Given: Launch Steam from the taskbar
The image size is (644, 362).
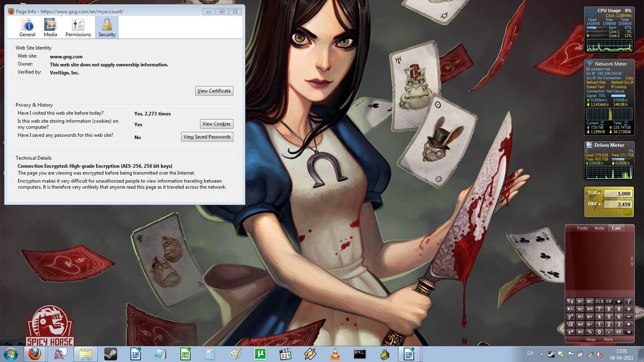Looking at the screenshot, I should point(110,354).
